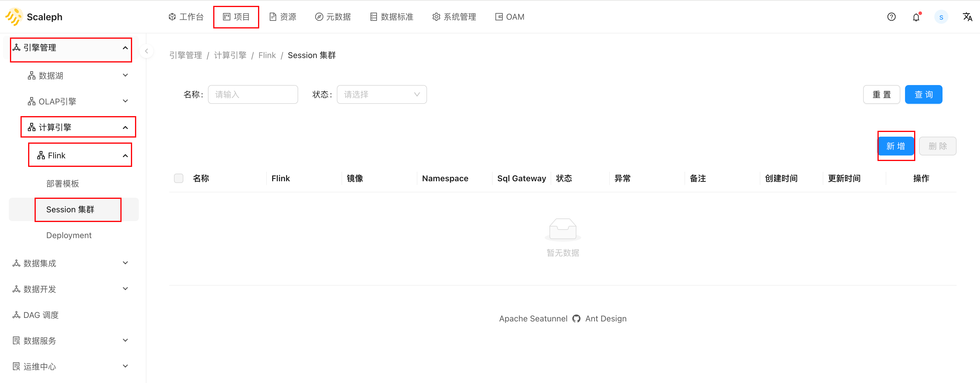Click the OLAP引擎 hierarchy icon

[x=32, y=101]
